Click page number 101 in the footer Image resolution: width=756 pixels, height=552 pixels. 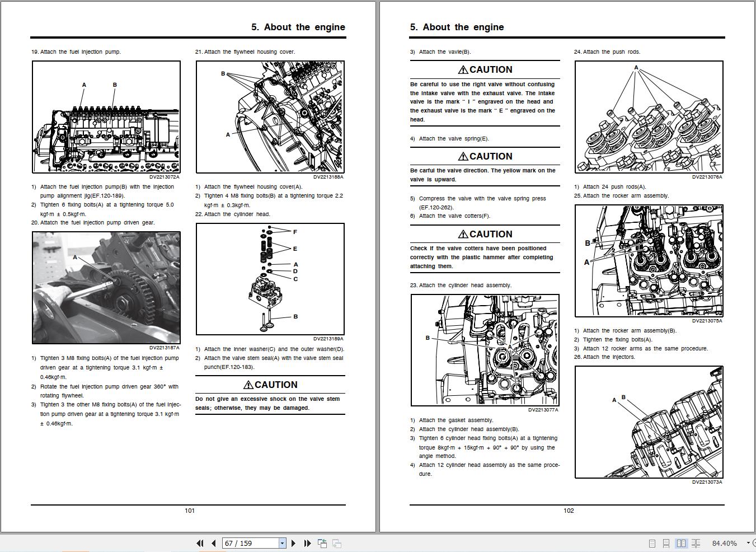click(190, 511)
